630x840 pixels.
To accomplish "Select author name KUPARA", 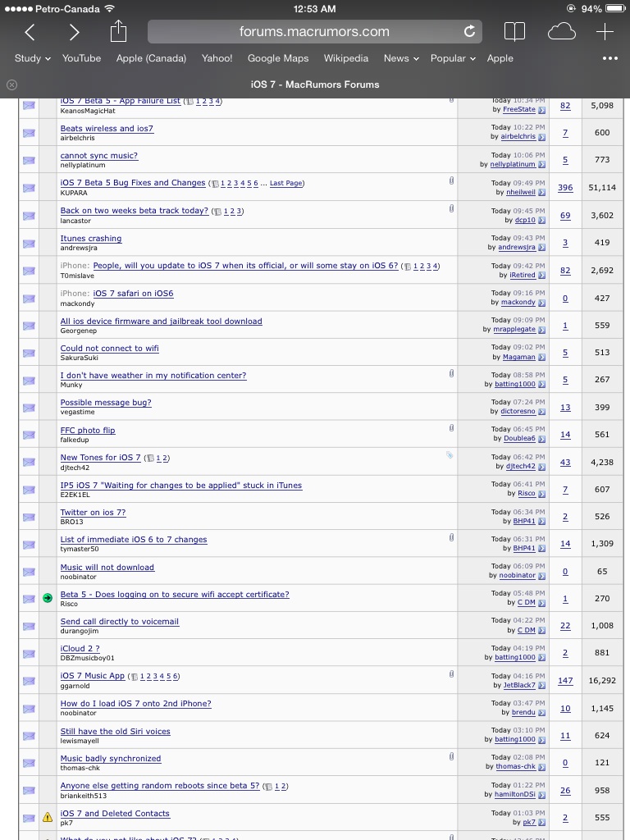I will (74, 193).
